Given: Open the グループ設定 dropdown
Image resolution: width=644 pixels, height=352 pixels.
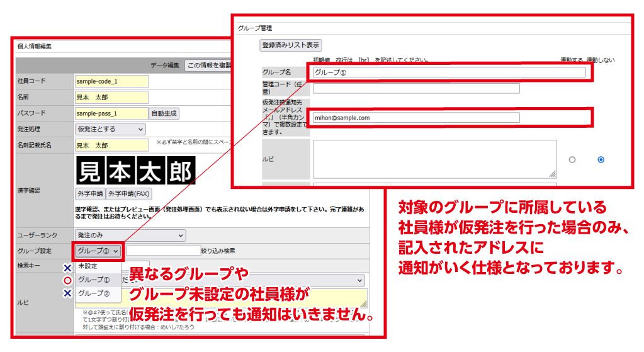Looking at the screenshot, I should tap(98, 251).
